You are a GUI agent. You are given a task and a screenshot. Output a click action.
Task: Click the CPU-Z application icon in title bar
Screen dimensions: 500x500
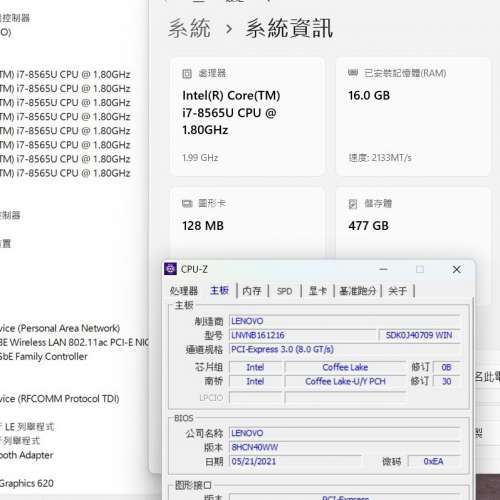coord(170,269)
